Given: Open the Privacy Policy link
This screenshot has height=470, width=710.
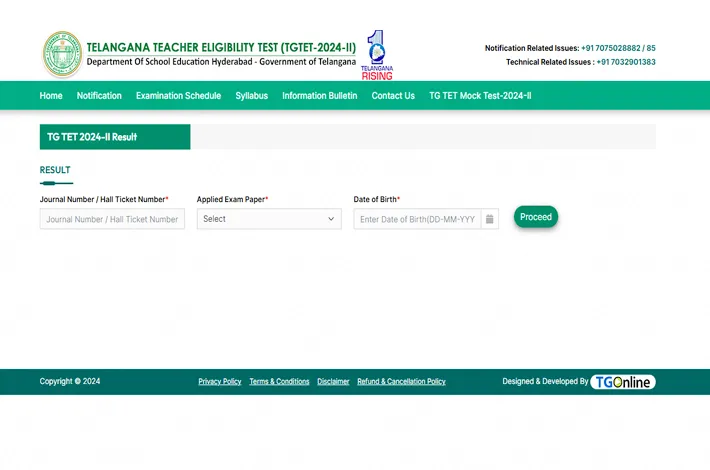Looking at the screenshot, I should point(219,382).
